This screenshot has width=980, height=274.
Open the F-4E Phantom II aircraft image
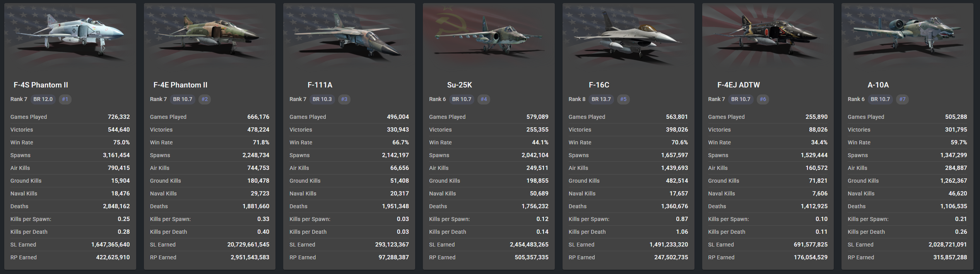[210, 37]
